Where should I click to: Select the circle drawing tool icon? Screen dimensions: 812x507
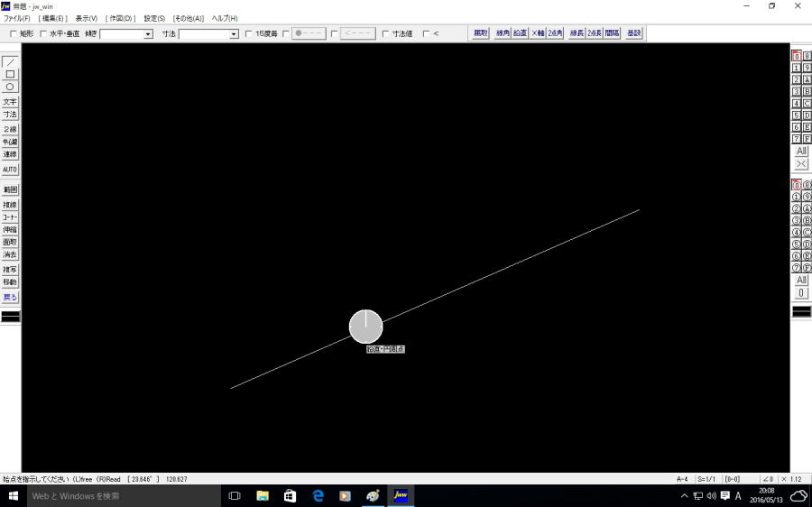[x=10, y=87]
